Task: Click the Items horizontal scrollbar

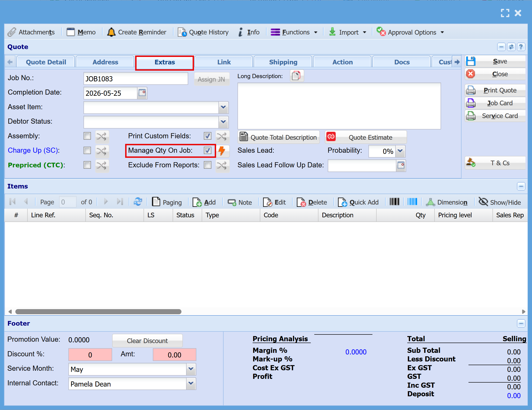Action: pyautogui.click(x=98, y=311)
